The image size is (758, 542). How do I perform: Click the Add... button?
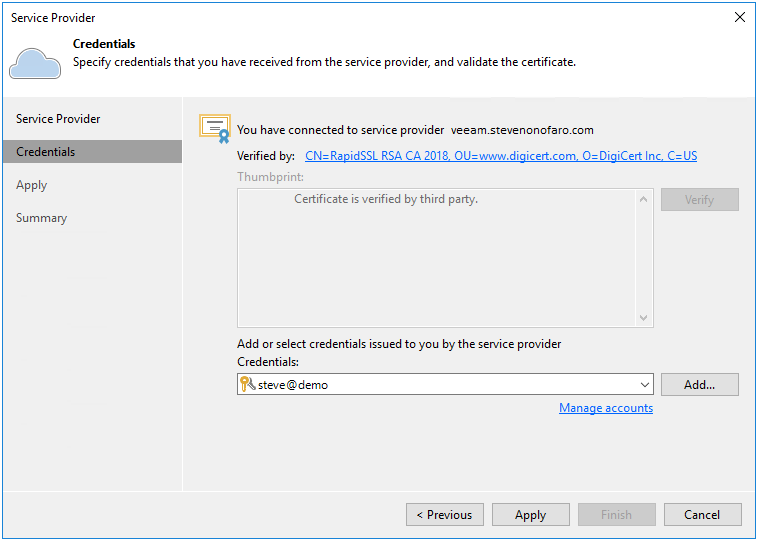click(x=699, y=385)
